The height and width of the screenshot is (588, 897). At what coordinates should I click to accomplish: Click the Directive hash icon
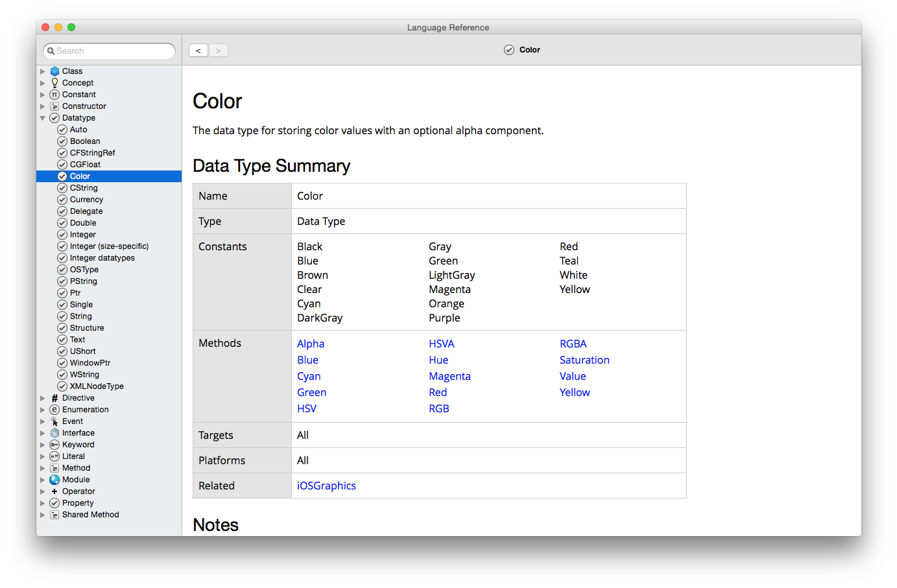[x=54, y=398]
